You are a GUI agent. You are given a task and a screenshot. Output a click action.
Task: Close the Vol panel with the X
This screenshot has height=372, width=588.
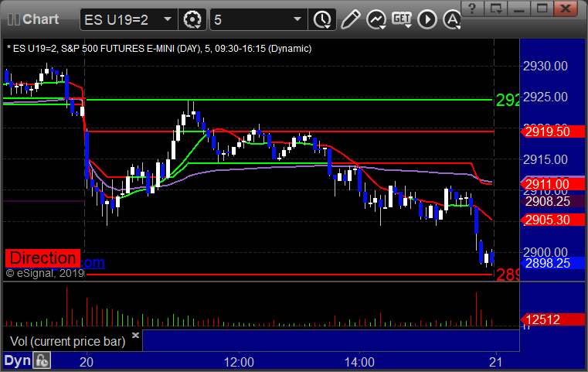coord(135,335)
